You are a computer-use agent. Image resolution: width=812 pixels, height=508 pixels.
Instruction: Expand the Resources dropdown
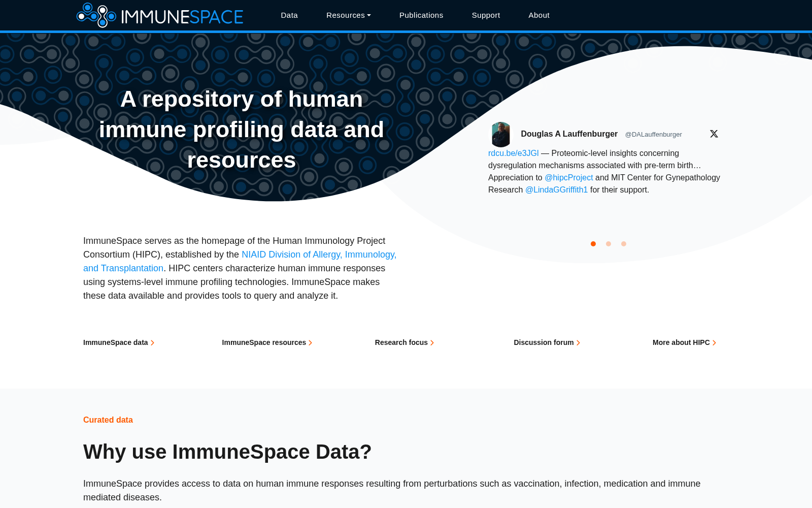click(349, 15)
